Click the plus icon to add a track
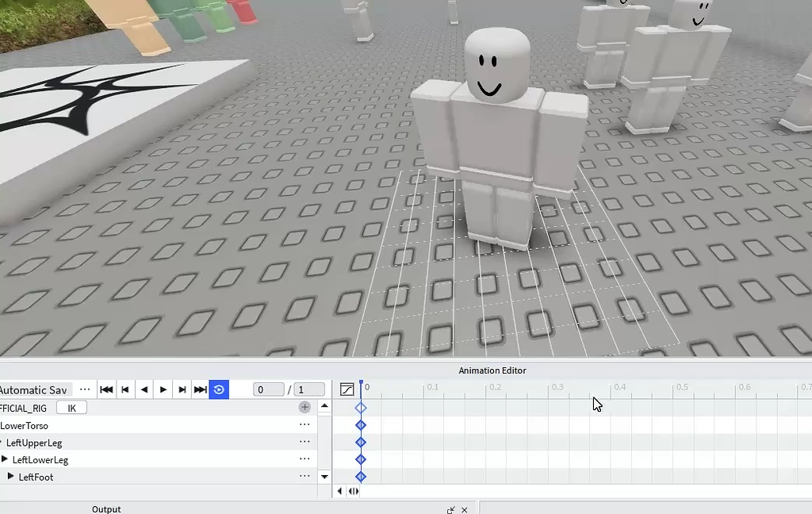The height and width of the screenshot is (514, 812). coord(304,407)
